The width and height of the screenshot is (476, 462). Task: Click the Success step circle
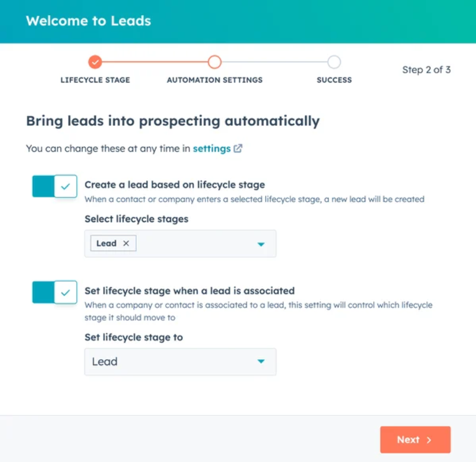pyautogui.click(x=334, y=62)
